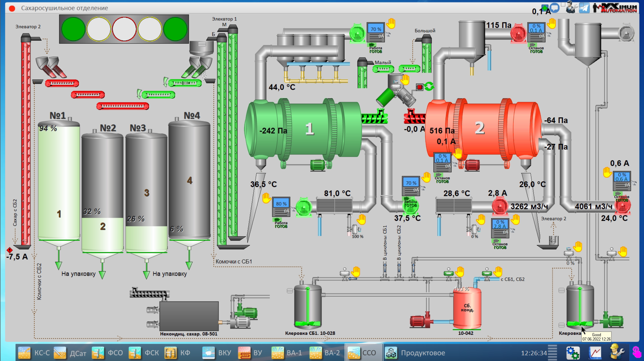Viewport: 644px width, 361px height.
Task: Open silo №4 showing 6 %
Action: point(189,181)
